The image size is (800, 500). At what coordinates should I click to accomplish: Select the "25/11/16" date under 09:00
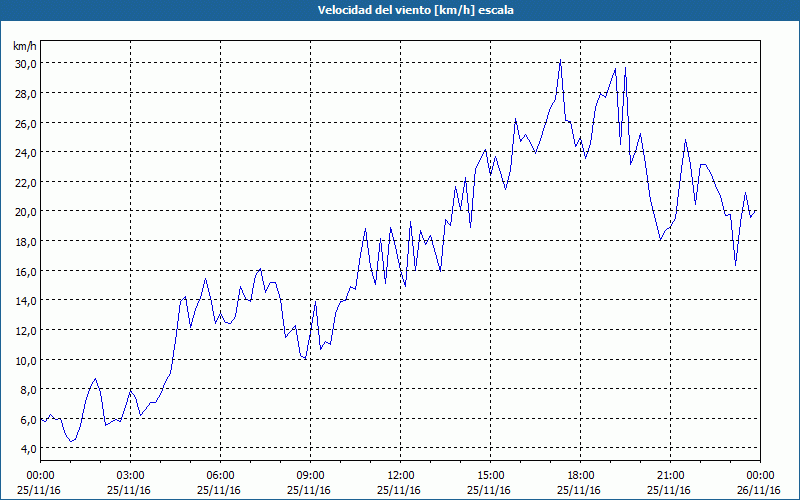[309, 490]
